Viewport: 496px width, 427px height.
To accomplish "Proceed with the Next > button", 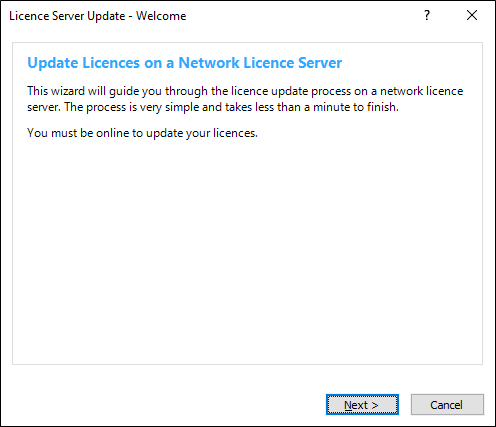I will click(362, 405).
